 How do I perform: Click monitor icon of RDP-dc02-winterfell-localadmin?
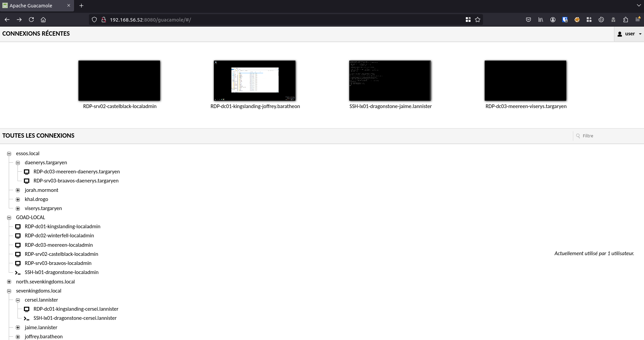18,236
